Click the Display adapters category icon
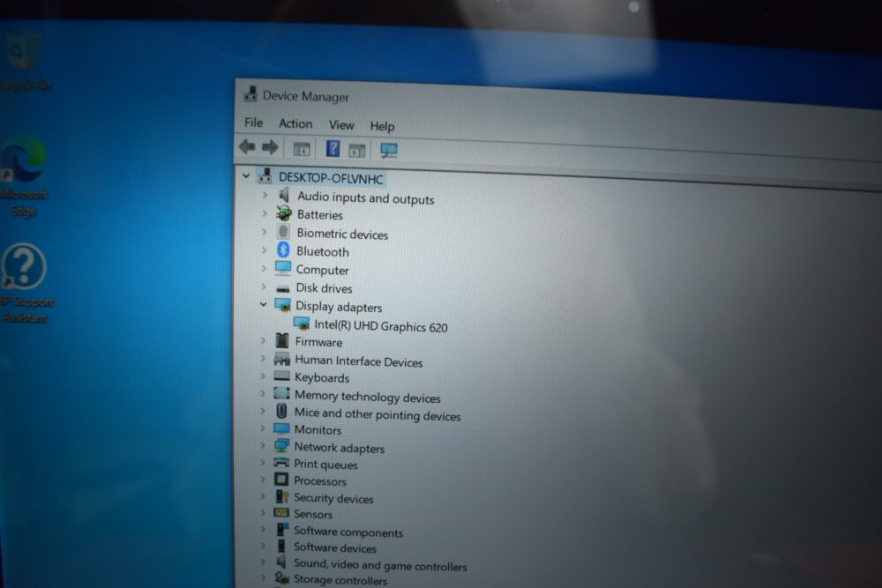 pyautogui.click(x=283, y=305)
